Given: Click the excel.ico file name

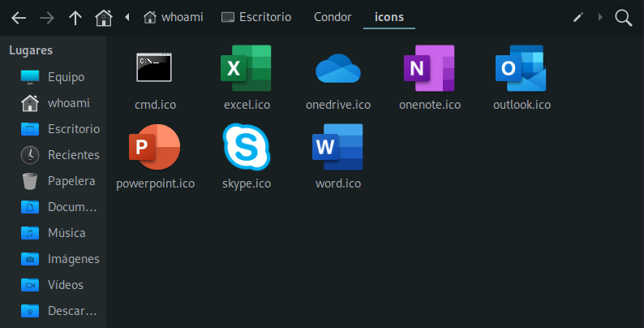Looking at the screenshot, I should click(x=247, y=105).
